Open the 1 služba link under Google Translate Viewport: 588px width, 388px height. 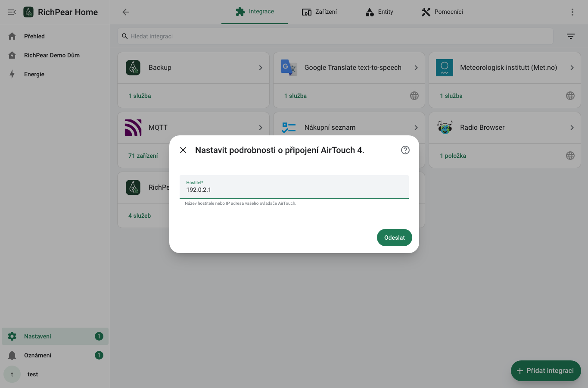click(296, 96)
